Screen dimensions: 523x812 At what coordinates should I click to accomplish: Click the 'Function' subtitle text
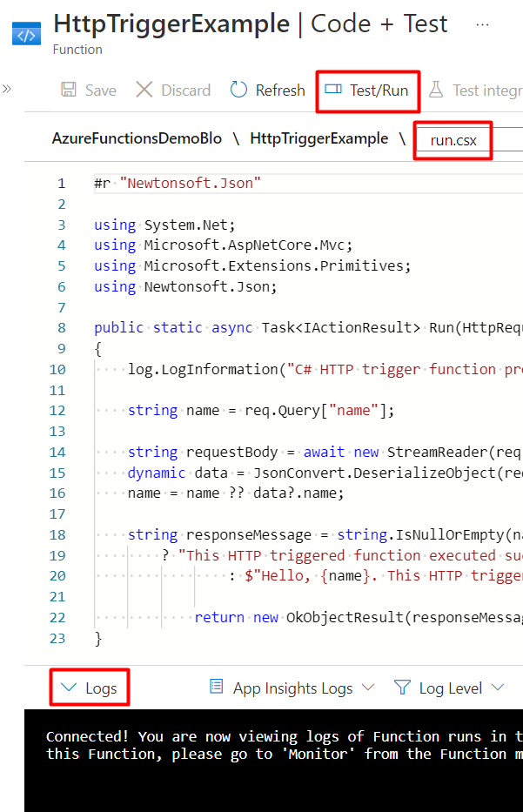[77, 50]
